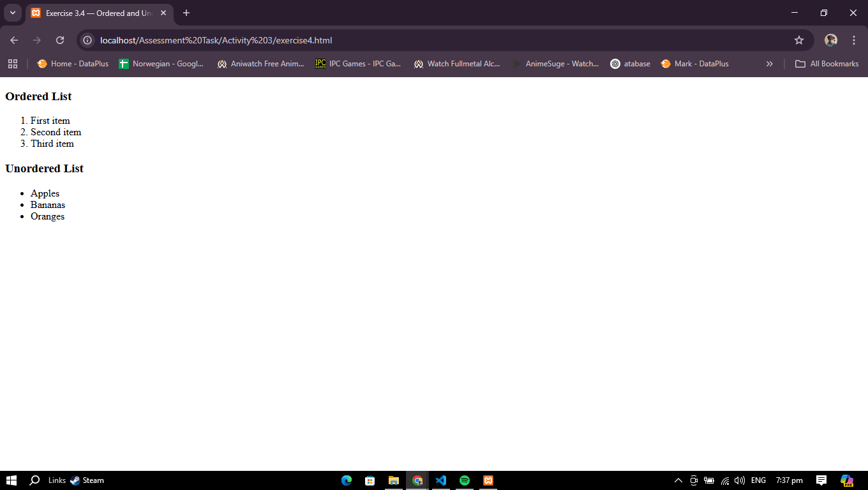Open the Home - DataPlus bookmark
Screen dimensions: 868x490
point(73,64)
